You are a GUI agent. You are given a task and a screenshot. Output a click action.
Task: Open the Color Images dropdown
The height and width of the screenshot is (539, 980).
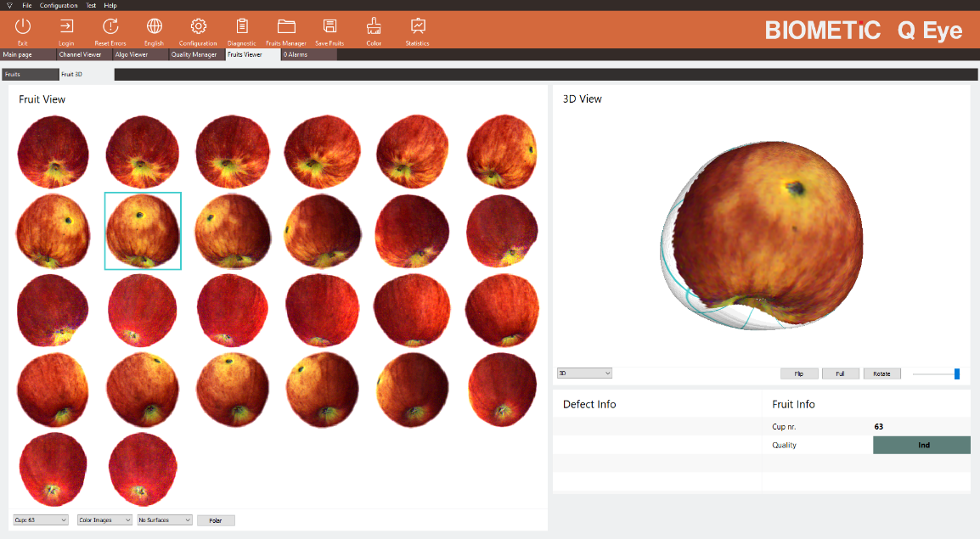(105, 520)
